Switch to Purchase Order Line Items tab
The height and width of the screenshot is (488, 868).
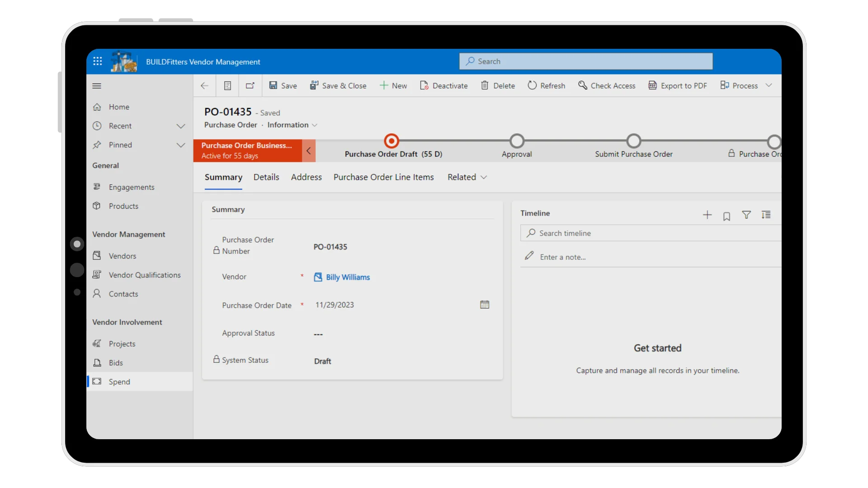[x=383, y=177]
